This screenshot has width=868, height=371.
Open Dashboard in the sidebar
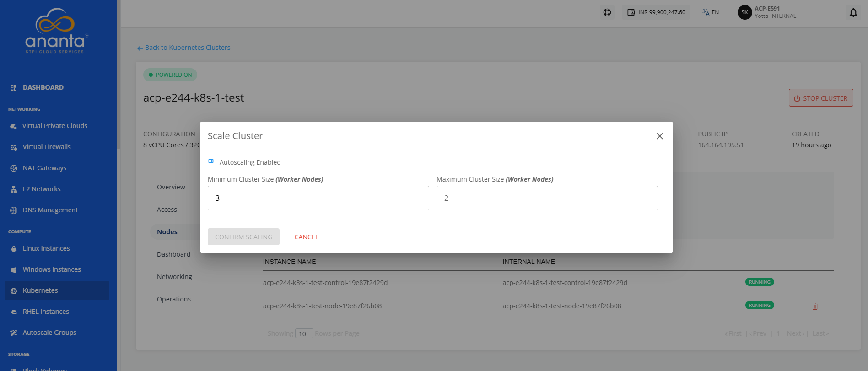coord(43,87)
